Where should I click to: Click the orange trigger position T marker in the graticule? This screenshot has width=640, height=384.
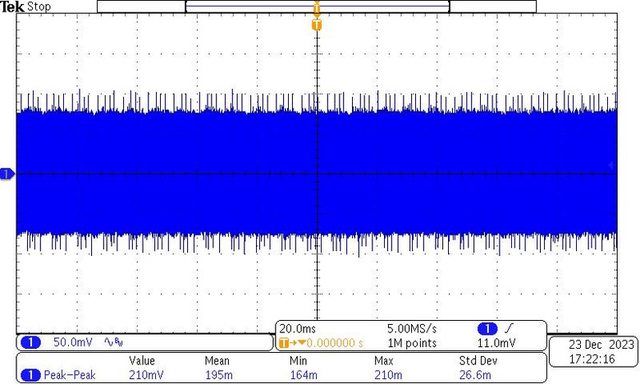tap(317, 25)
